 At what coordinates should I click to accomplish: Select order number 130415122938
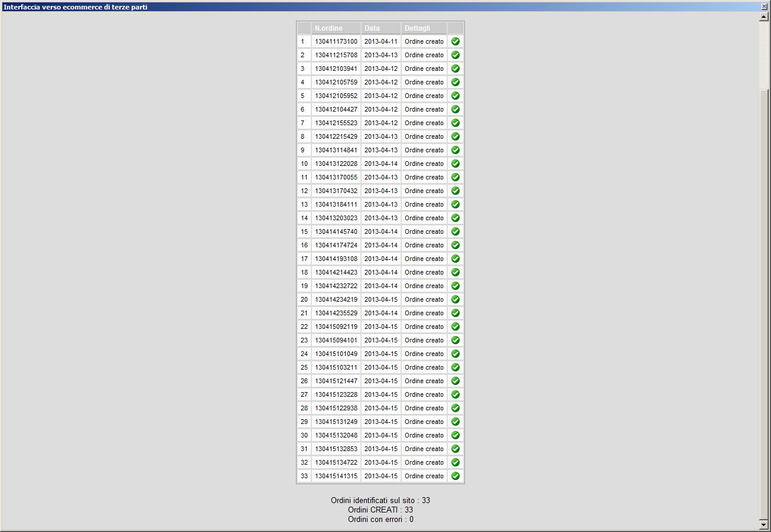pos(336,408)
